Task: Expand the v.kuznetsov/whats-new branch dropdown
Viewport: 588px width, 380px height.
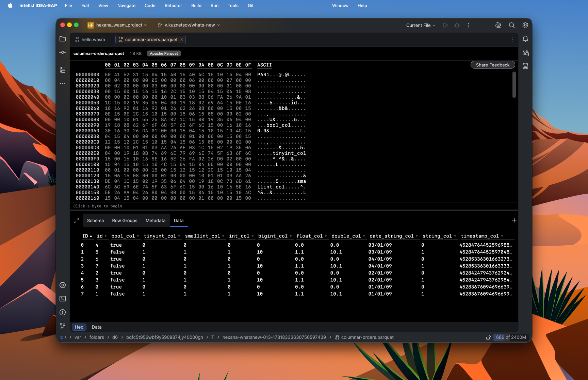Action: click(x=189, y=25)
